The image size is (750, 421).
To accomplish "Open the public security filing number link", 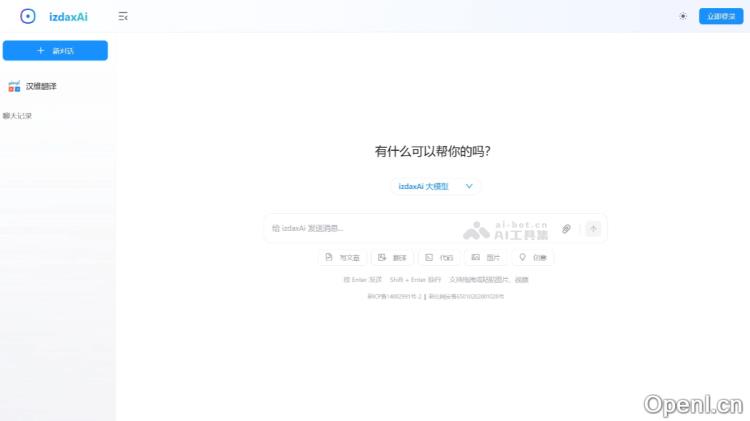I will pos(466,297).
